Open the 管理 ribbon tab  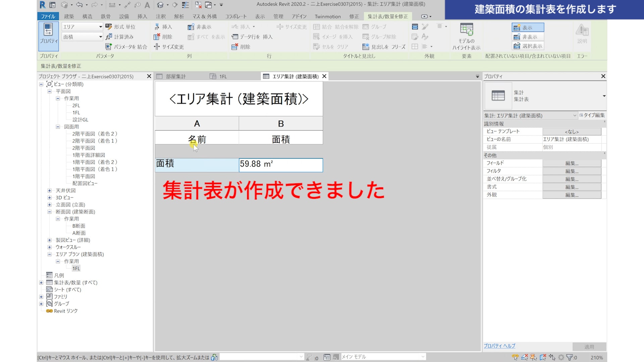tap(278, 16)
